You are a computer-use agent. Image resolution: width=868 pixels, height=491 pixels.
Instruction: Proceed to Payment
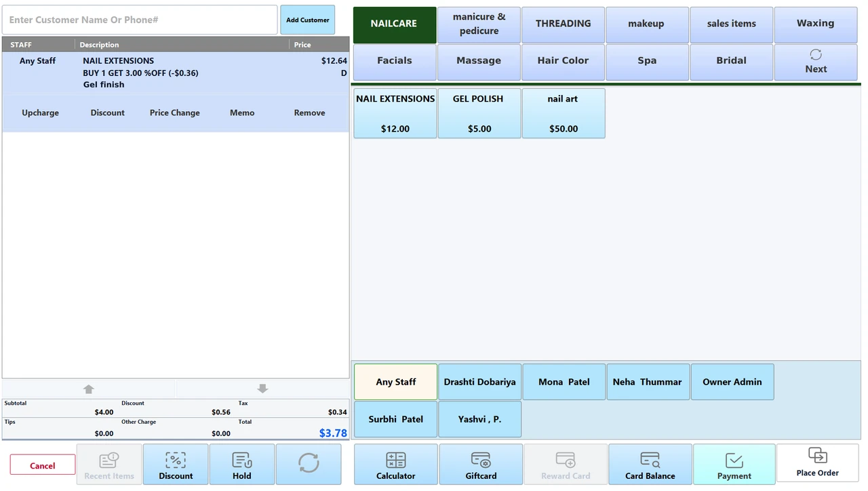tap(734, 465)
